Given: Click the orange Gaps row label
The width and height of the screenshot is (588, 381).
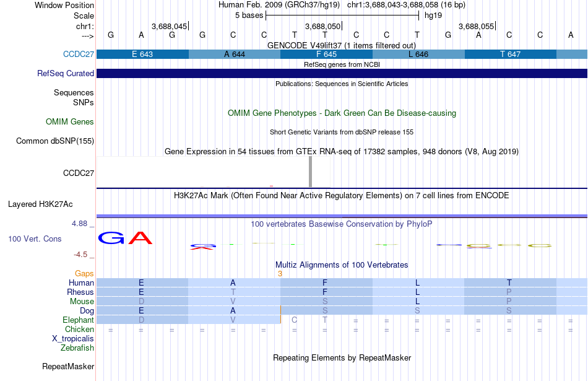Looking at the screenshot, I should [84, 274].
